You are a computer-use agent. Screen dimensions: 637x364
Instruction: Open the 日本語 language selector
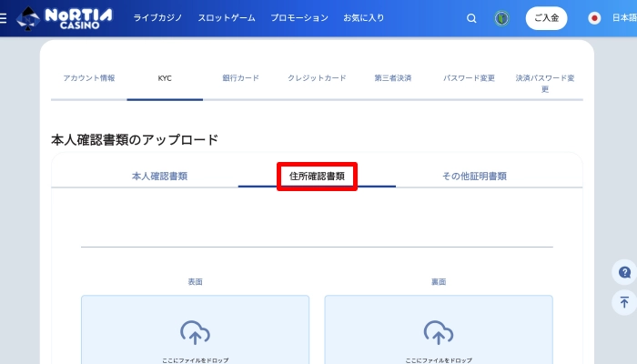coord(623,18)
